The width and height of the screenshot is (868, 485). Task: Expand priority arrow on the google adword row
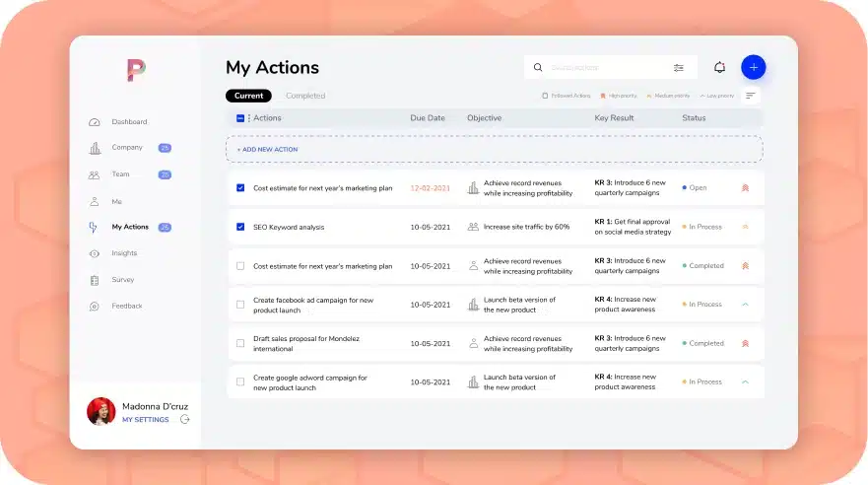pyautogui.click(x=745, y=382)
